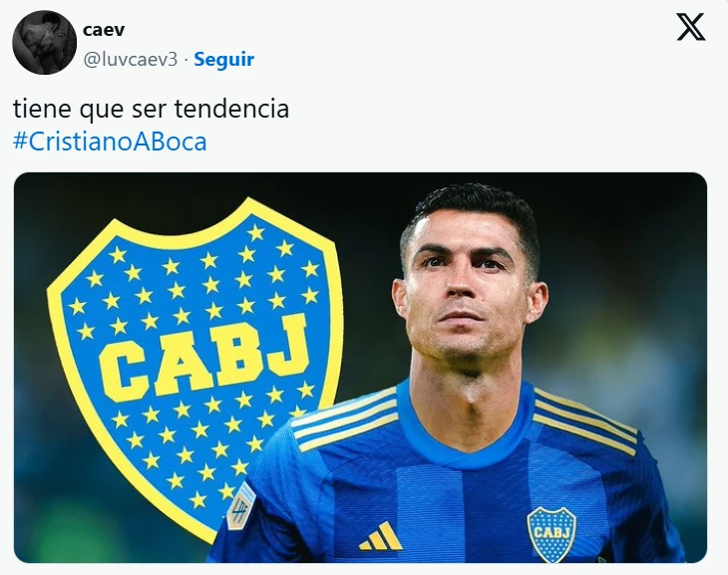Follow the account via Seguir
The height and width of the screenshot is (575, 728).
point(223,60)
